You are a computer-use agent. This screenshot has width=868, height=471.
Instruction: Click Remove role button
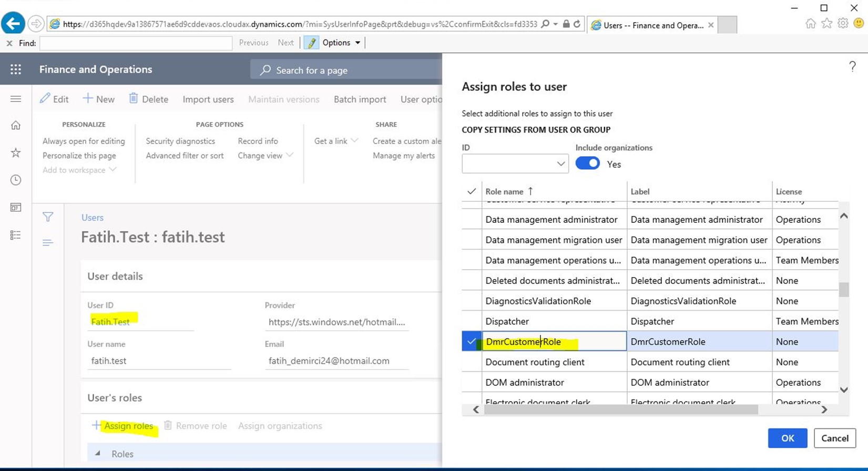tap(195, 426)
